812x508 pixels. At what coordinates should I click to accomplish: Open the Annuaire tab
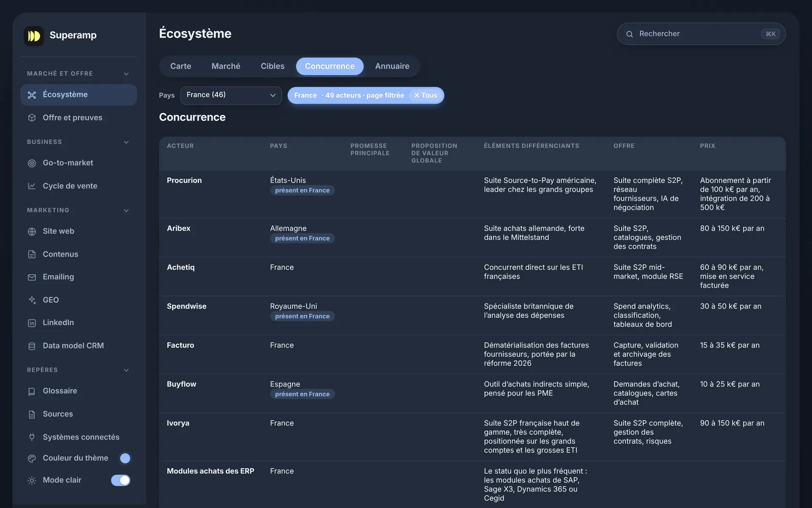tap(392, 66)
